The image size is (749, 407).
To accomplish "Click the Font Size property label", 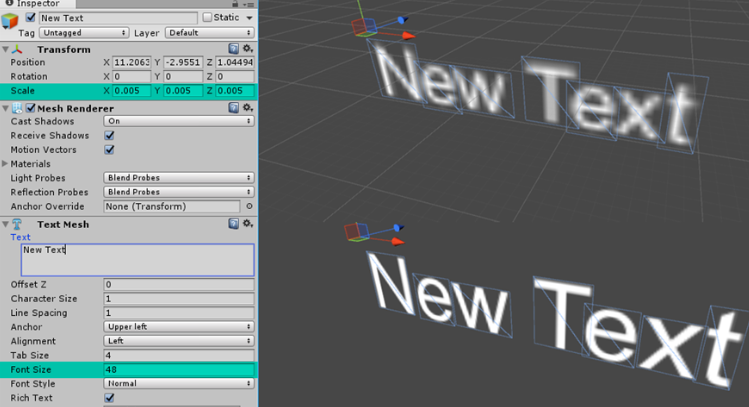I will click(31, 370).
